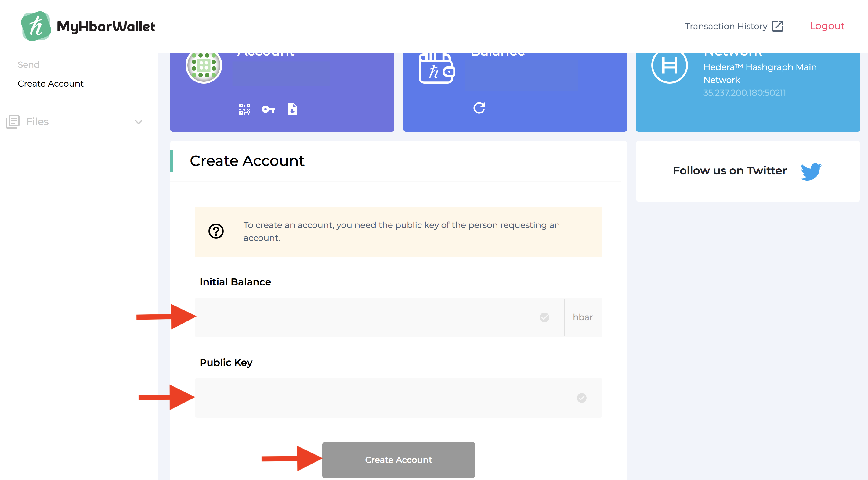Click the Twitter bird icon
The width and height of the screenshot is (868, 480).
click(x=811, y=171)
